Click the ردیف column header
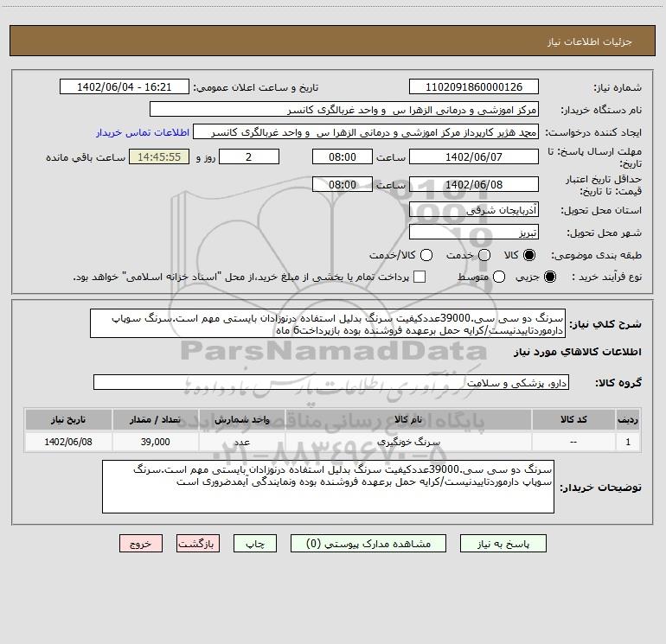 point(628,419)
